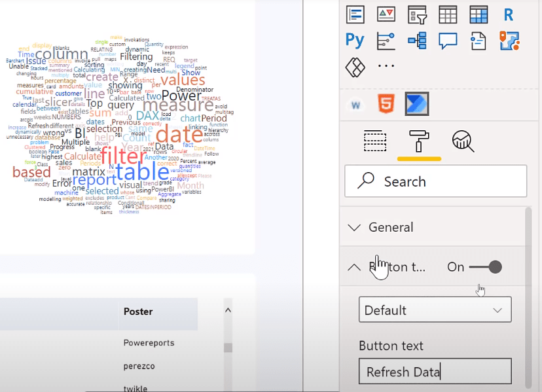Viewport: 542px width, 392px height.
Task: Click the word 'column' in cloud
Action: point(62,54)
